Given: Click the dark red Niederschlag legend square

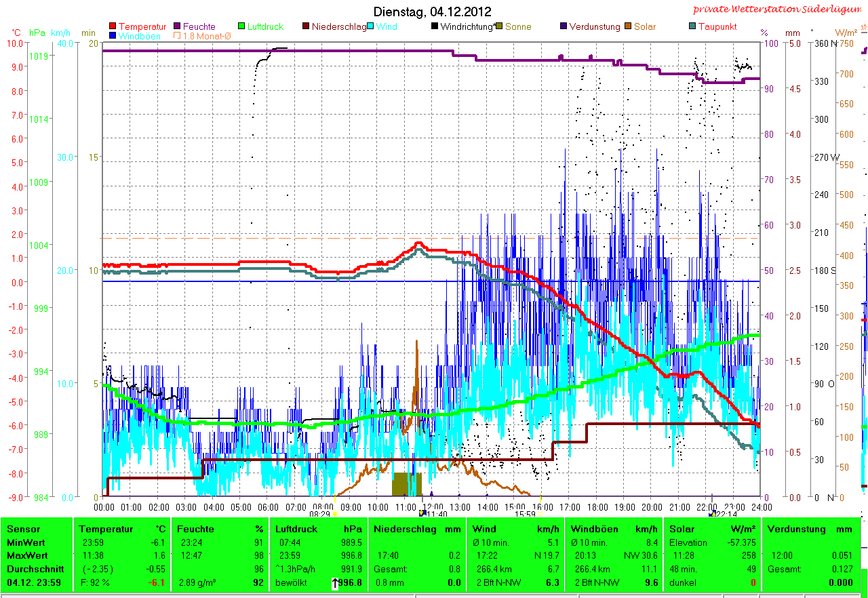Looking at the screenshot, I should [x=307, y=27].
